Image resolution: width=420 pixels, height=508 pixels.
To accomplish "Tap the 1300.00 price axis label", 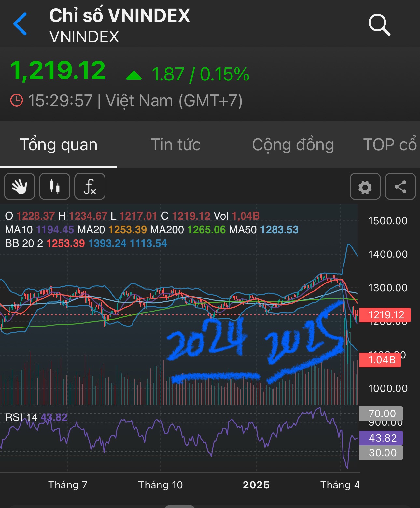I will [x=388, y=288].
